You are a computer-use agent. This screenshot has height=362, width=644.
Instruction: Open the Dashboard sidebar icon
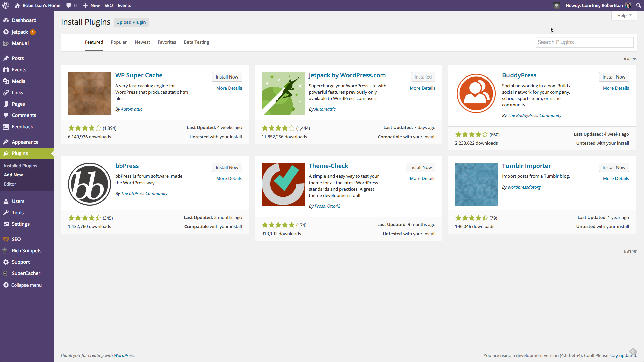pos(6,20)
